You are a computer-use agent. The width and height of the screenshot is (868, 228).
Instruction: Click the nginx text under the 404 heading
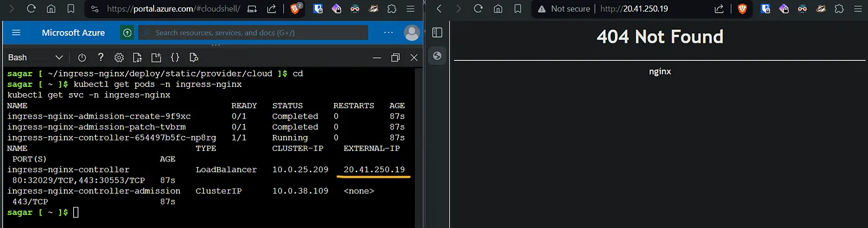(660, 71)
